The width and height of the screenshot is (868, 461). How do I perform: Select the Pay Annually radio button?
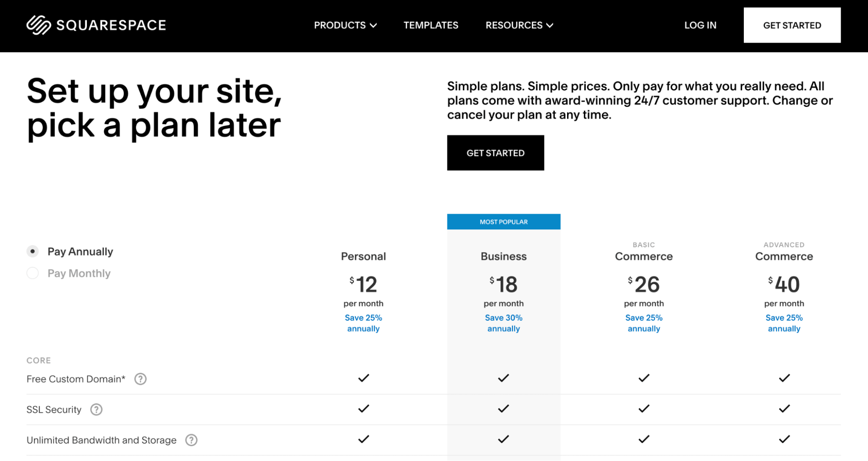click(x=33, y=251)
